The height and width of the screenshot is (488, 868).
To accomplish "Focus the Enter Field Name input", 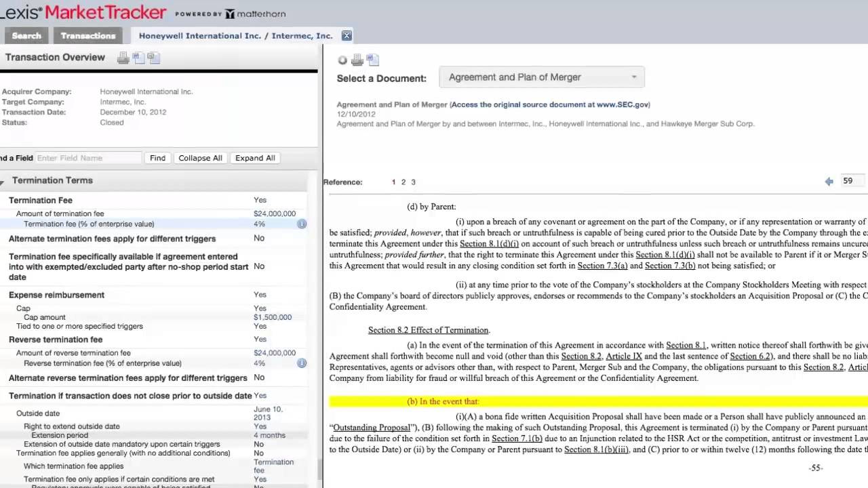I will pyautogui.click(x=88, y=158).
